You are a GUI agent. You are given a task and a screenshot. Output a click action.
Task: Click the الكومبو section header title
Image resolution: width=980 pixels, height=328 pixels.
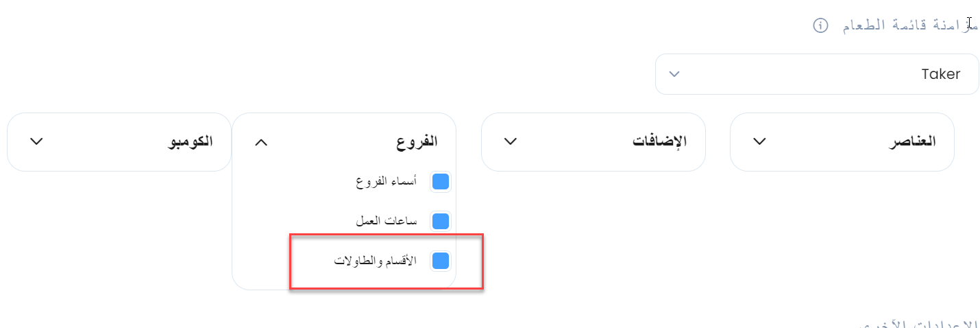coord(191,141)
